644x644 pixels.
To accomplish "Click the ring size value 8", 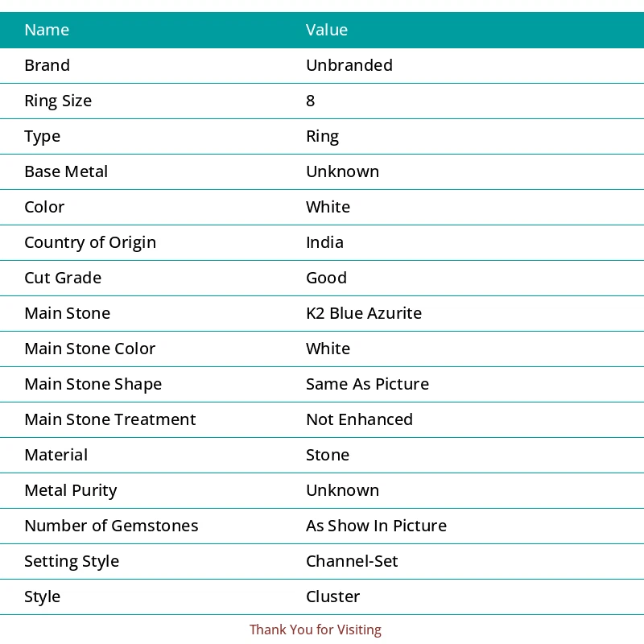I will pos(311,101).
